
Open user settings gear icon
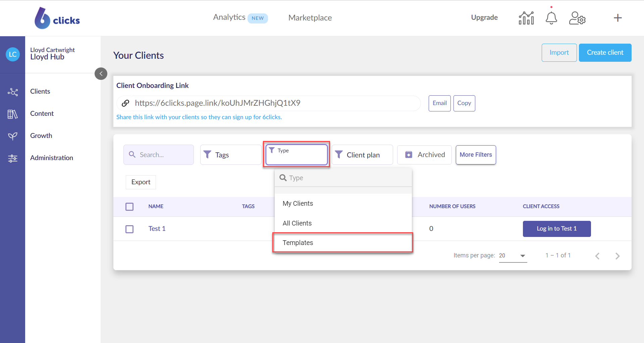click(577, 18)
